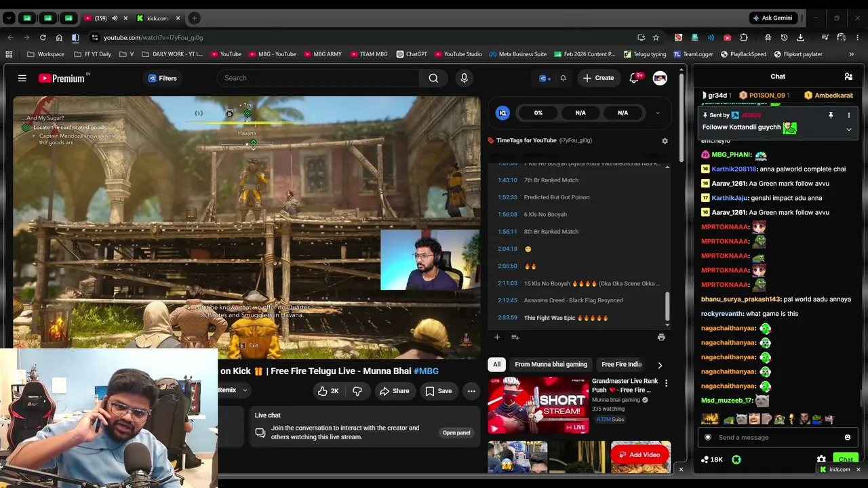Open browser downloads
This screenshot has width=868, height=488.
pos(801,37)
